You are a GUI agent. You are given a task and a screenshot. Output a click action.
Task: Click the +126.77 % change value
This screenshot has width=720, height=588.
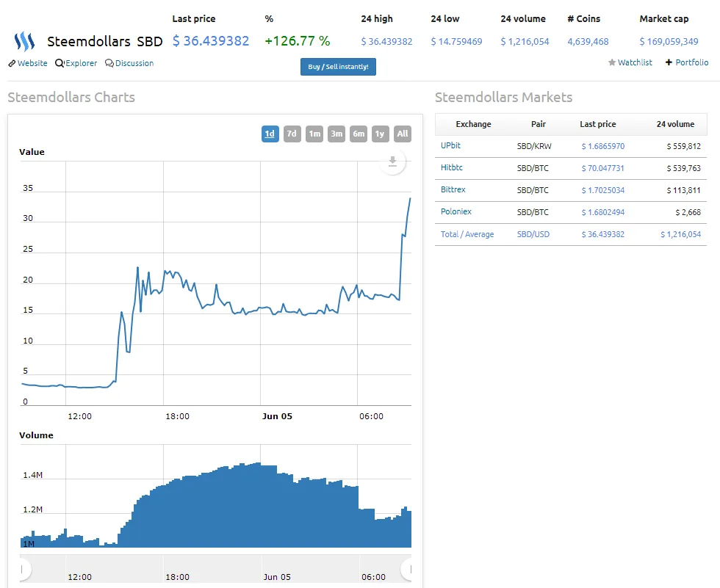[298, 41]
